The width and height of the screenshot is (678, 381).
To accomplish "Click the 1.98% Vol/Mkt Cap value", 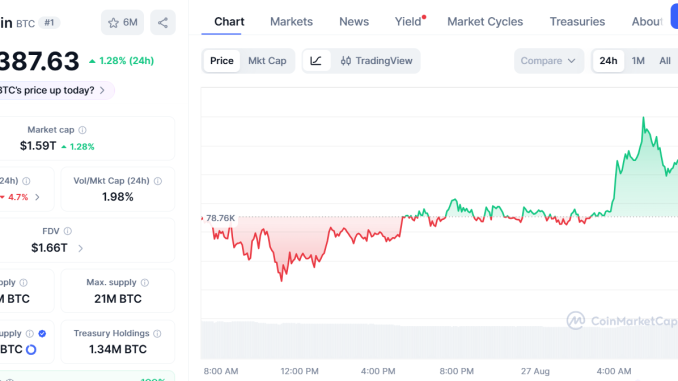I will pyautogui.click(x=118, y=197).
